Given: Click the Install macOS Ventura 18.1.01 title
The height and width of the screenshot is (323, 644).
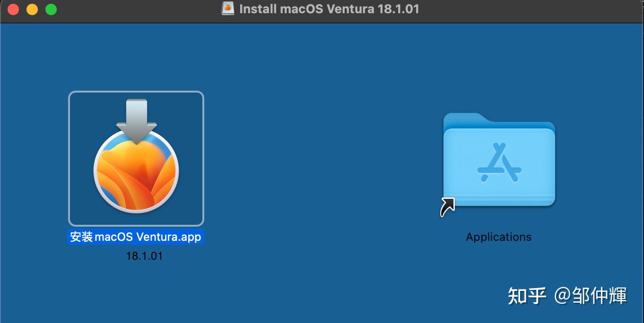Looking at the screenshot, I should pyautogui.click(x=329, y=9).
